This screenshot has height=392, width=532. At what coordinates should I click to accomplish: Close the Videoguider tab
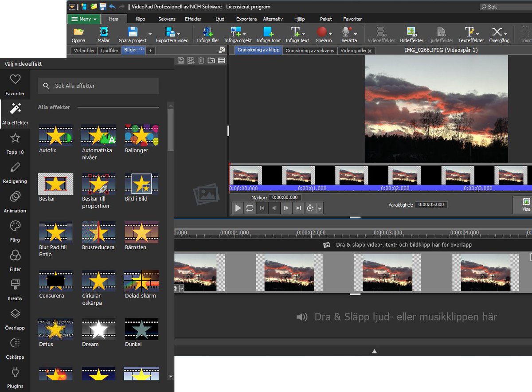[369, 51]
